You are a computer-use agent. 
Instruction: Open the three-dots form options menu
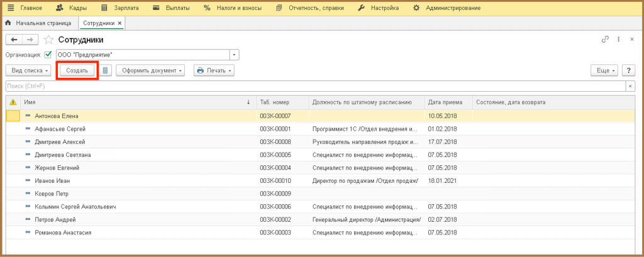[x=619, y=40]
